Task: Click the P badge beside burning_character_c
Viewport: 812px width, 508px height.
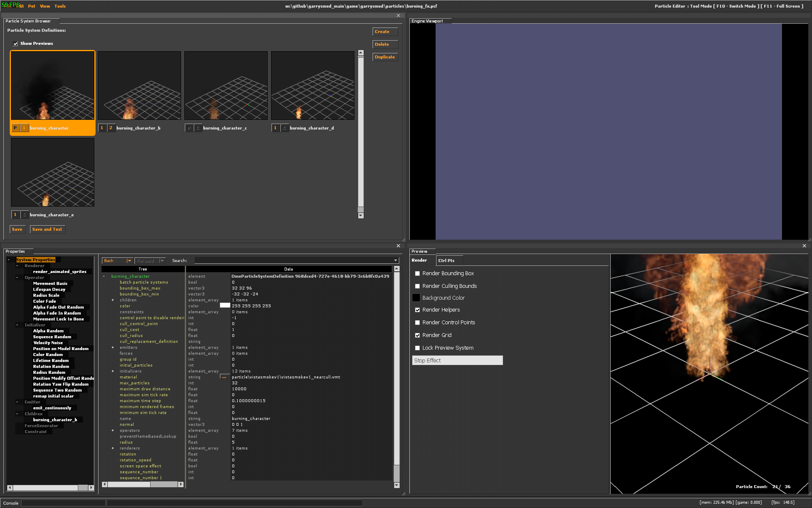Action: [x=189, y=128]
